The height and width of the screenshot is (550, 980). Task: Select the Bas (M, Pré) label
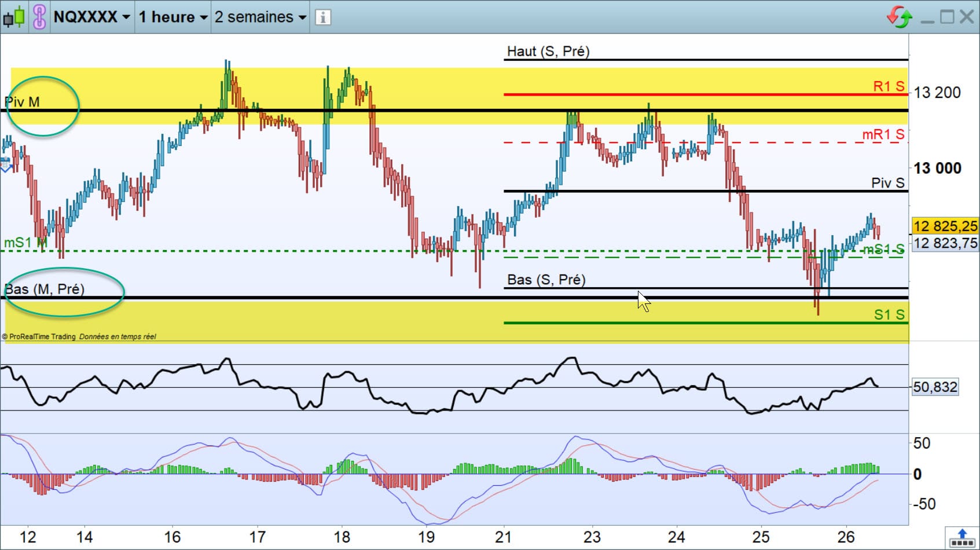tap(45, 289)
